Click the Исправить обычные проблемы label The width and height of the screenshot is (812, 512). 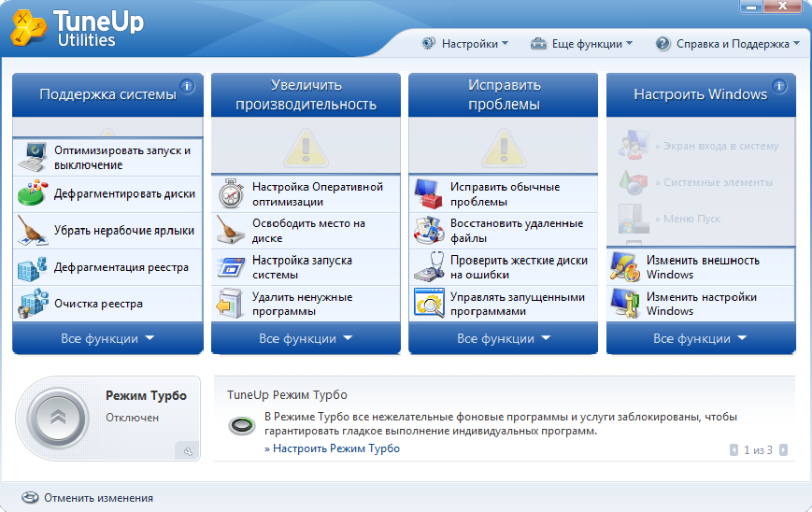pyautogui.click(x=505, y=194)
